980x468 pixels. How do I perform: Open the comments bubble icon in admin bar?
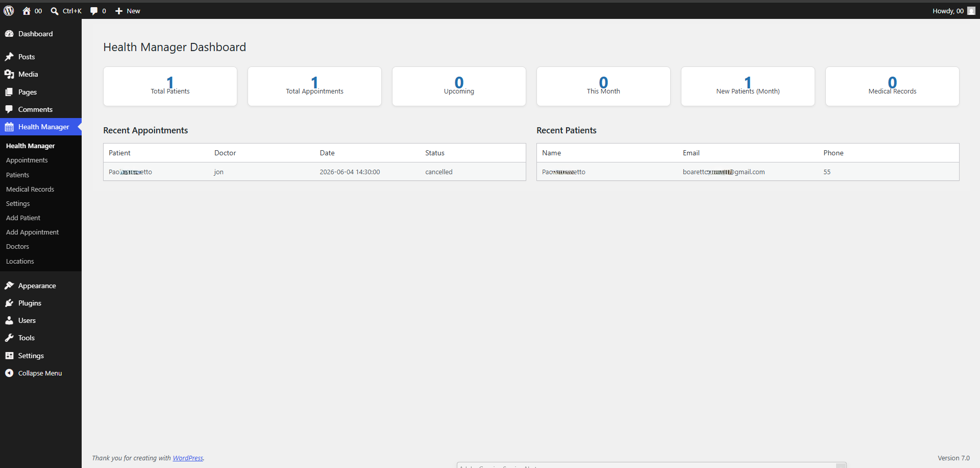[x=94, y=11]
